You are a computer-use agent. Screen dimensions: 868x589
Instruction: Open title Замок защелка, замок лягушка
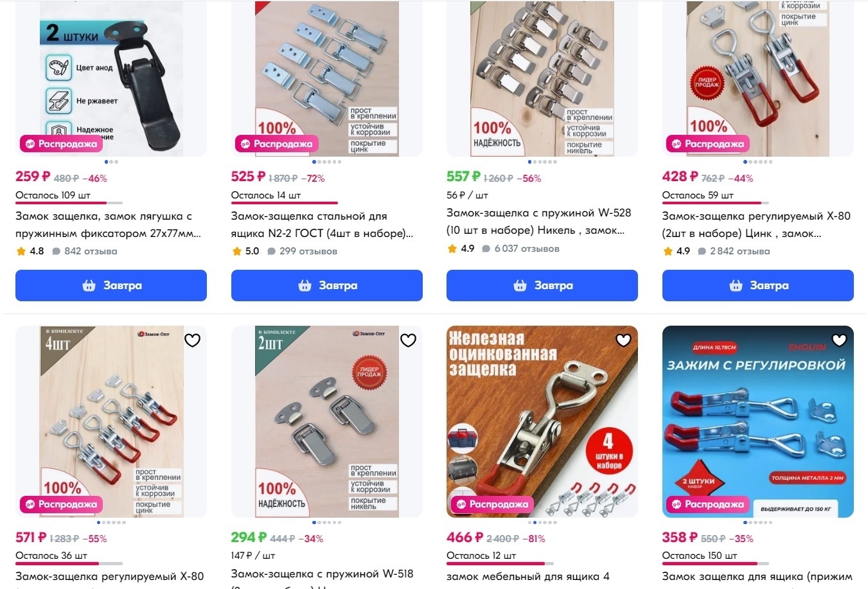108,225
